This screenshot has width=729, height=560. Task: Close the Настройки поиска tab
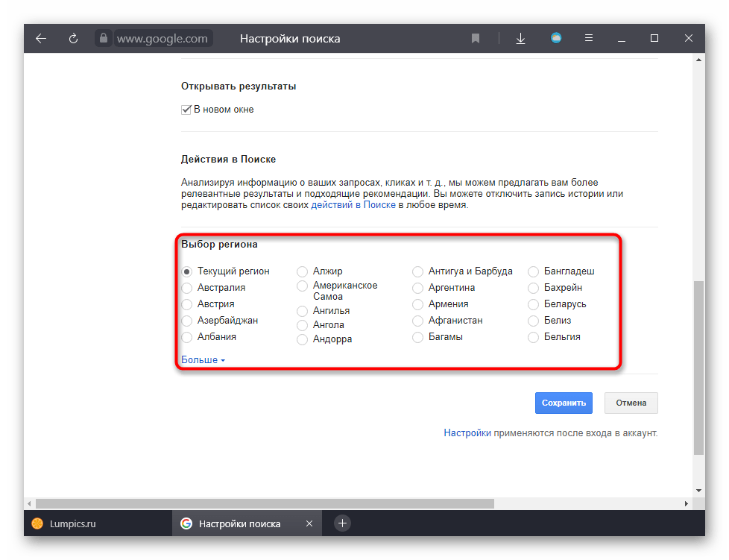click(x=309, y=523)
